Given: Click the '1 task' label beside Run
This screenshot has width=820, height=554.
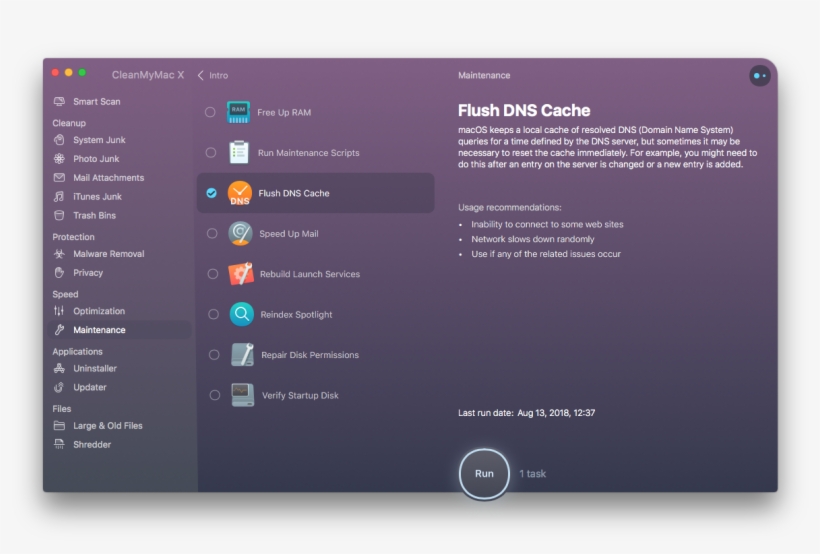Looking at the screenshot, I should (532, 473).
